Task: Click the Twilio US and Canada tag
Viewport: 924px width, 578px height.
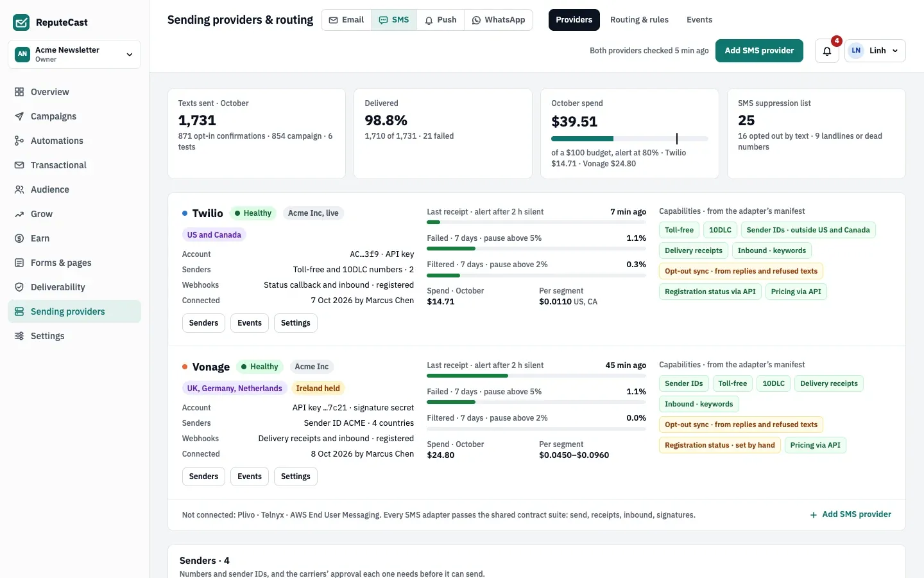Action: [x=214, y=235]
